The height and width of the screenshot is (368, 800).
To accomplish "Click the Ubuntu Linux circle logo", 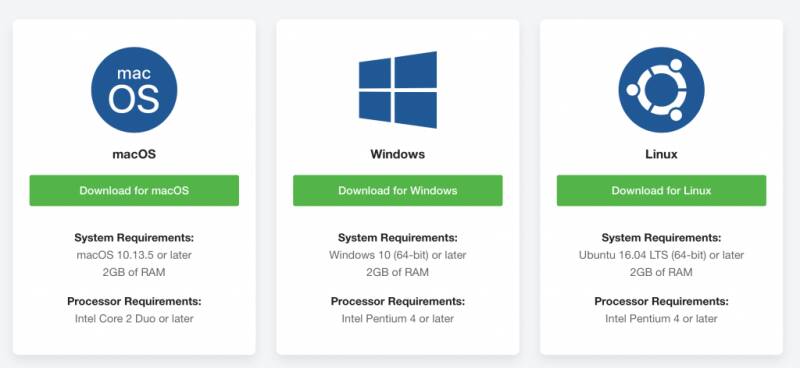I will click(661, 89).
